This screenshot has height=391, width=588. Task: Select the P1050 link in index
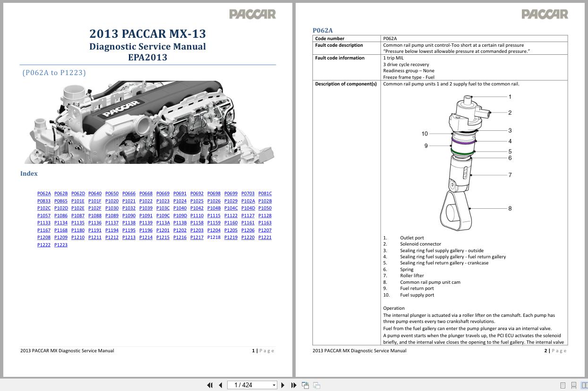(265, 208)
